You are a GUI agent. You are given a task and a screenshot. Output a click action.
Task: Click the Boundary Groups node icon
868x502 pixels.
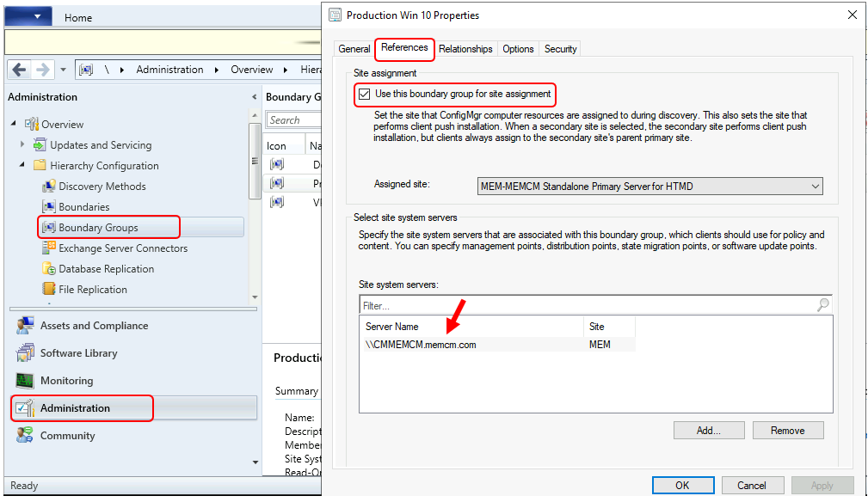(x=49, y=227)
